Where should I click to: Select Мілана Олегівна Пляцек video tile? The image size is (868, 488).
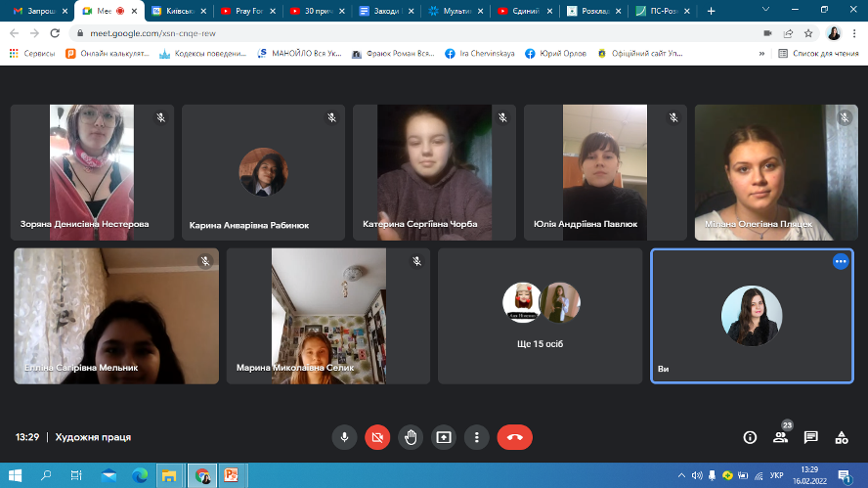(x=776, y=172)
